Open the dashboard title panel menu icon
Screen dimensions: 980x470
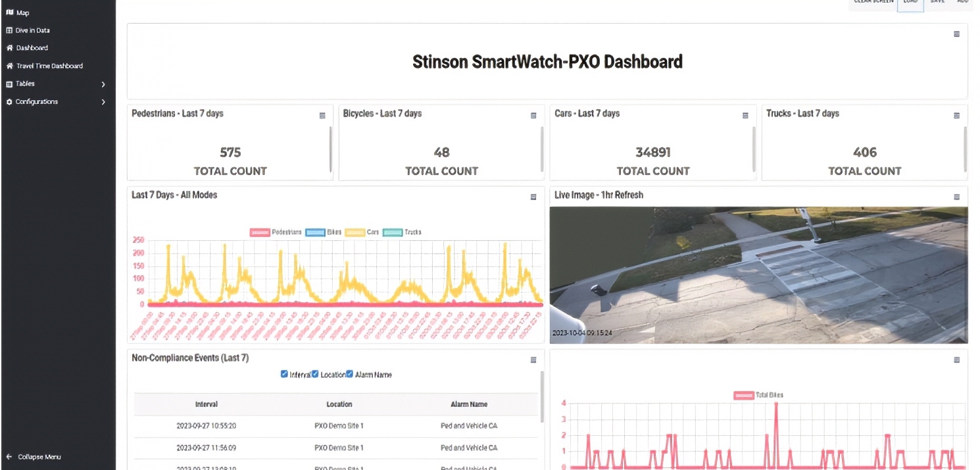click(956, 34)
